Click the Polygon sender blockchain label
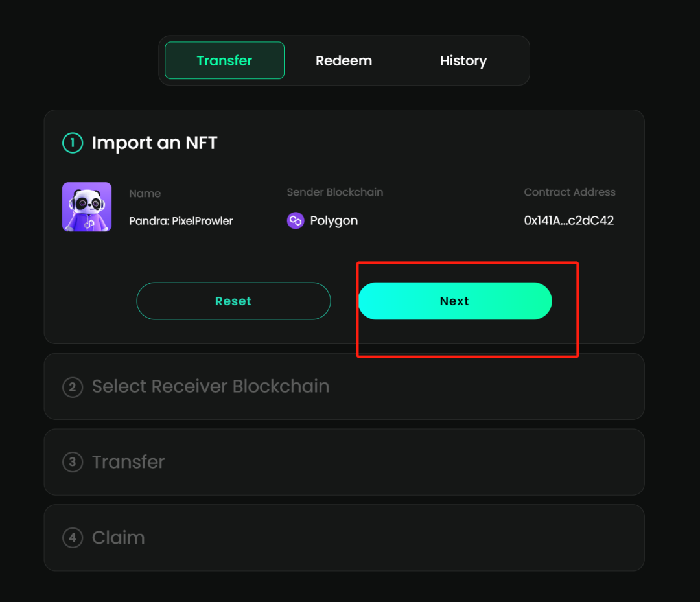 (x=334, y=221)
